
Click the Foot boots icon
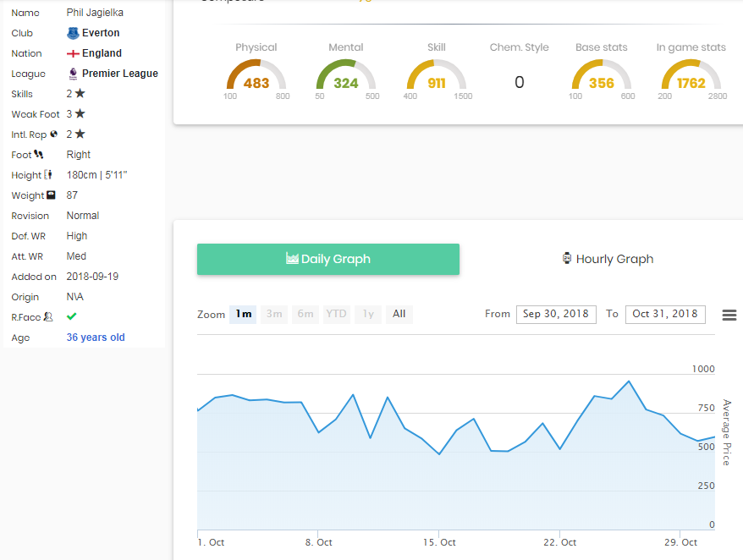coord(39,155)
